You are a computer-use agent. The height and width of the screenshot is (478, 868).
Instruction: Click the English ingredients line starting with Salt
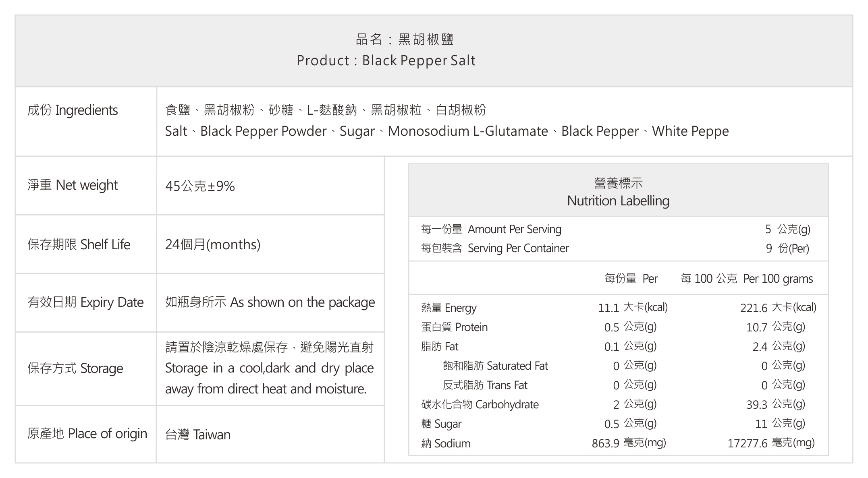[x=447, y=131]
